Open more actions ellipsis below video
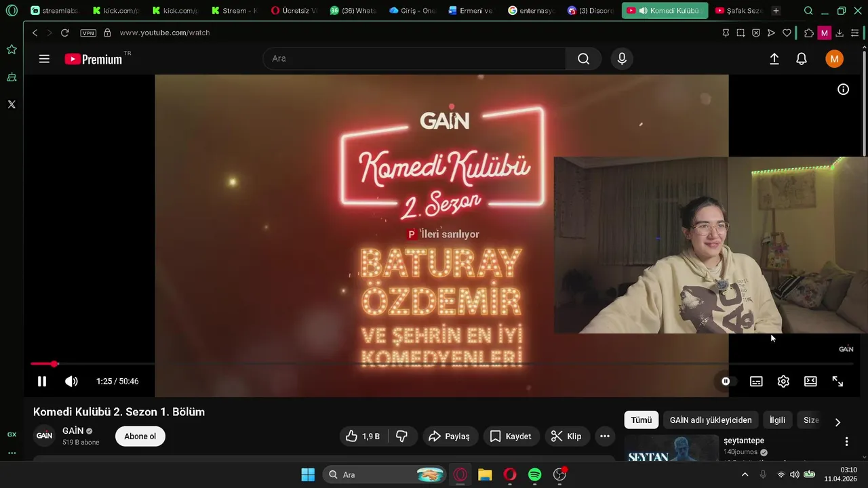 [x=604, y=436]
